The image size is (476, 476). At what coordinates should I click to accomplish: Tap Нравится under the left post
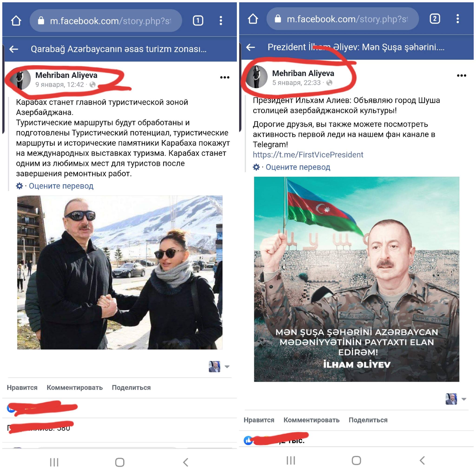(x=22, y=387)
